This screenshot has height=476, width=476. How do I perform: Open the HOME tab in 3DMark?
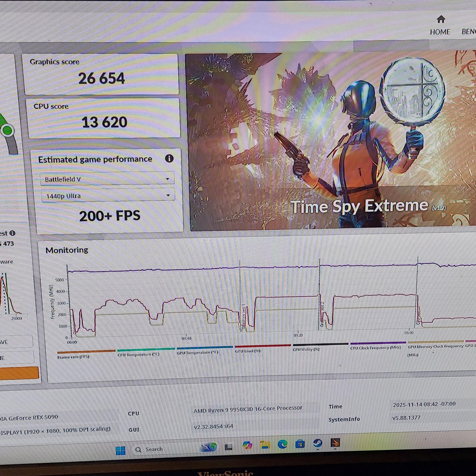pos(440,32)
